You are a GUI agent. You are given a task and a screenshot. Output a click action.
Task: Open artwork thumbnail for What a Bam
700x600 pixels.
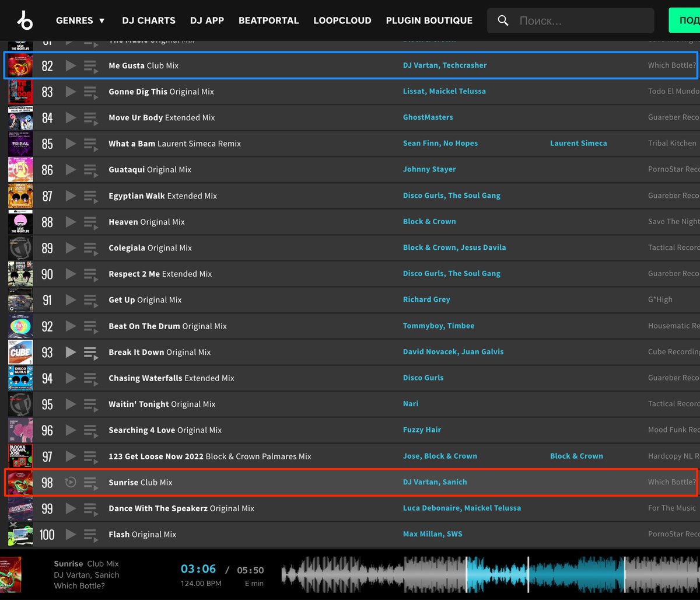[x=20, y=144]
